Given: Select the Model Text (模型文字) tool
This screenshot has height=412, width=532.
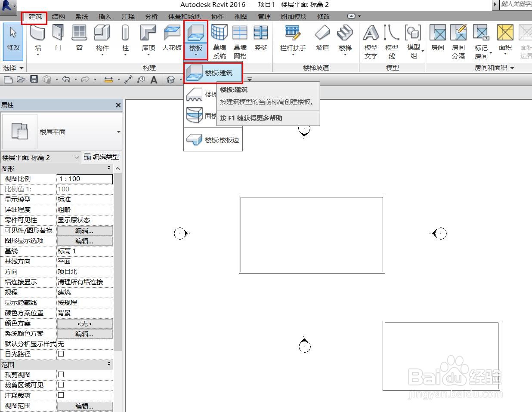Looking at the screenshot, I should (x=371, y=41).
